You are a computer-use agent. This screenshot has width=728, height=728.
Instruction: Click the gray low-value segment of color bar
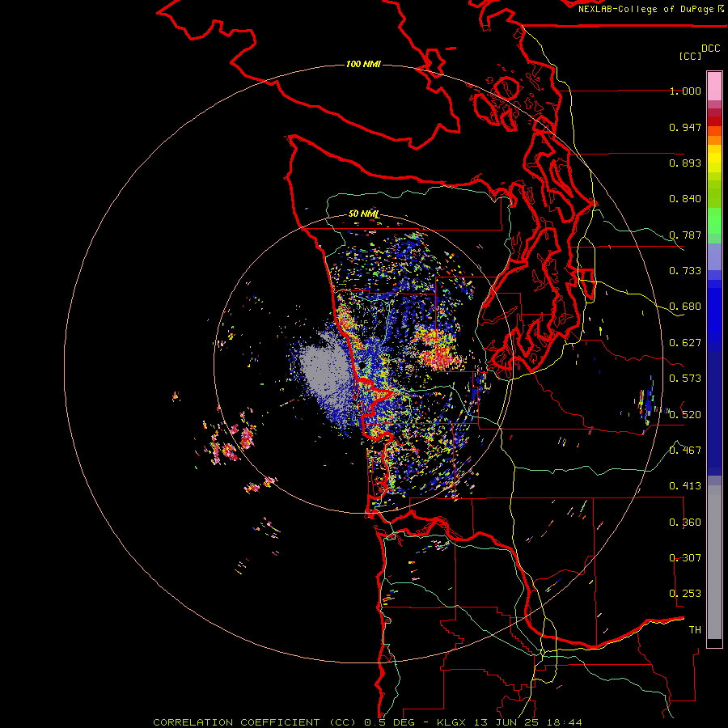pyautogui.click(x=714, y=562)
